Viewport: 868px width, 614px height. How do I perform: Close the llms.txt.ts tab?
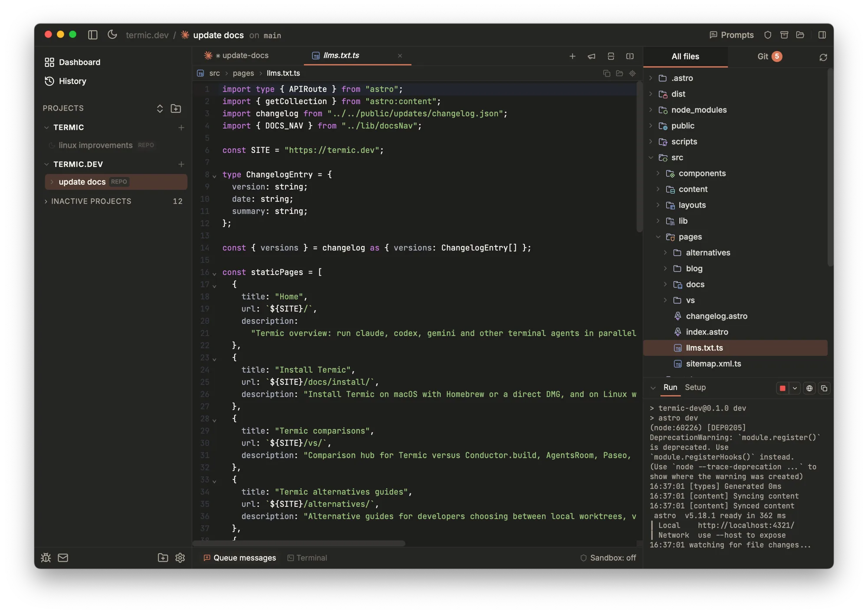400,56
